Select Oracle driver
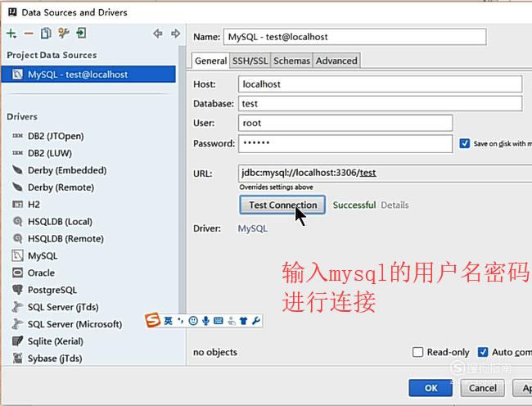Viewport: 532px width, 406px height. click(41, 273)
